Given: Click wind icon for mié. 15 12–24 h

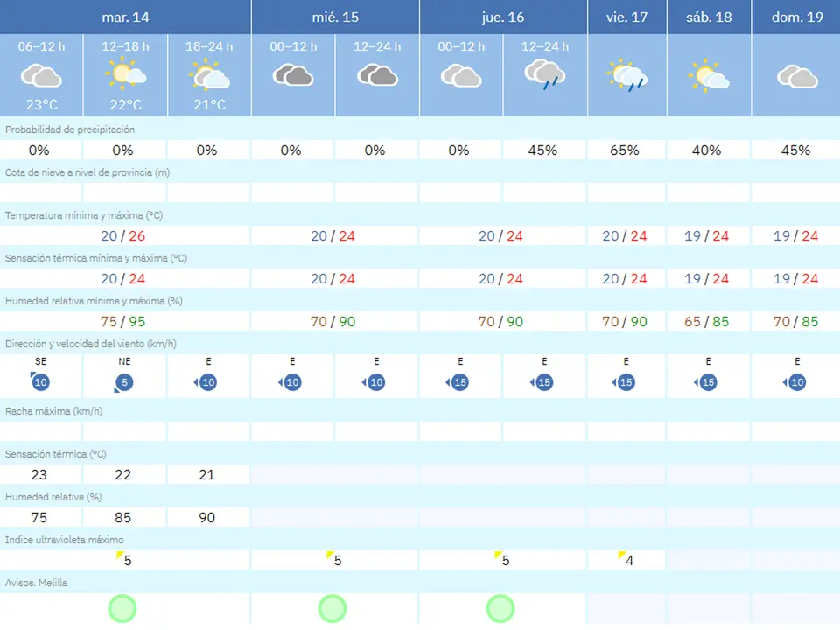Looking at the screenshot, I should [374, 382].
